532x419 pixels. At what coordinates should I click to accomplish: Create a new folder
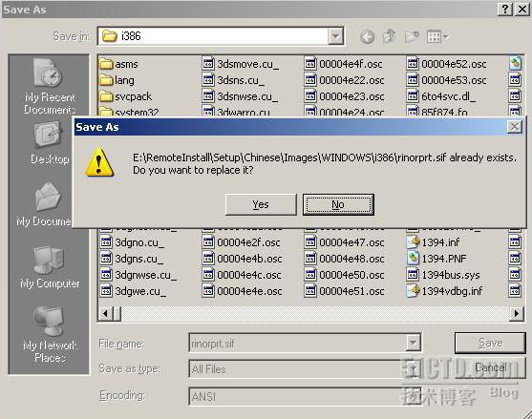(x=412, y=36)
